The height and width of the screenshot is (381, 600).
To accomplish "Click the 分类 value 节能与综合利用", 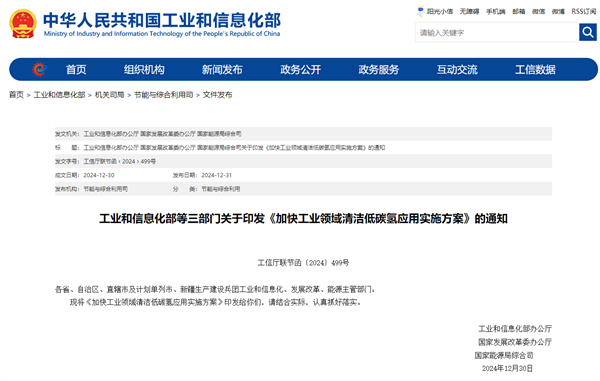I will [x=221, y=189].
